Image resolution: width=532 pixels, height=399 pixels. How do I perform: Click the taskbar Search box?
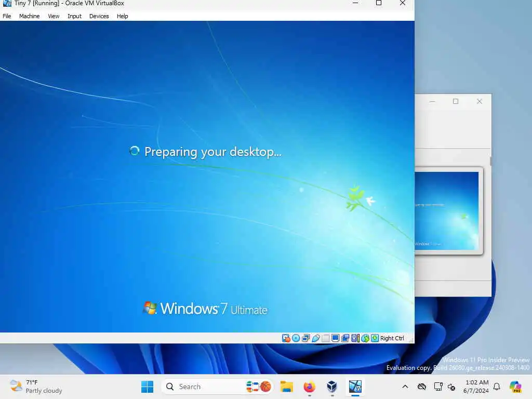pyautogui.click(x=217, y=387)
